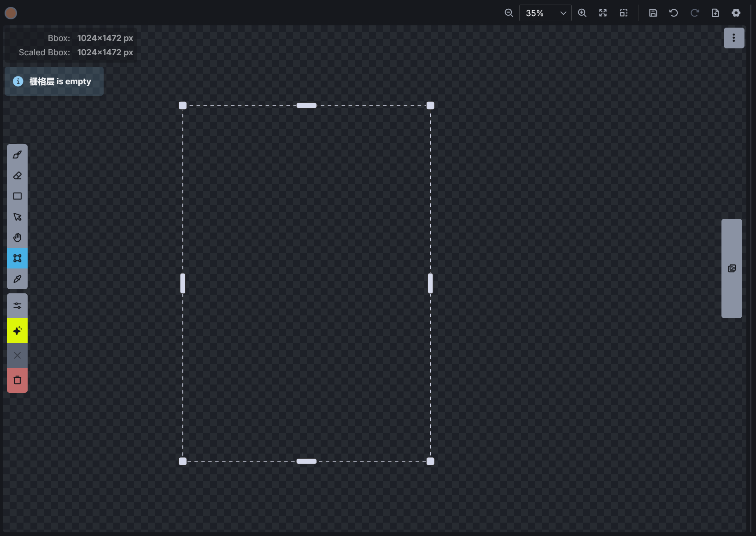Select the Move pointer tool

18,217
